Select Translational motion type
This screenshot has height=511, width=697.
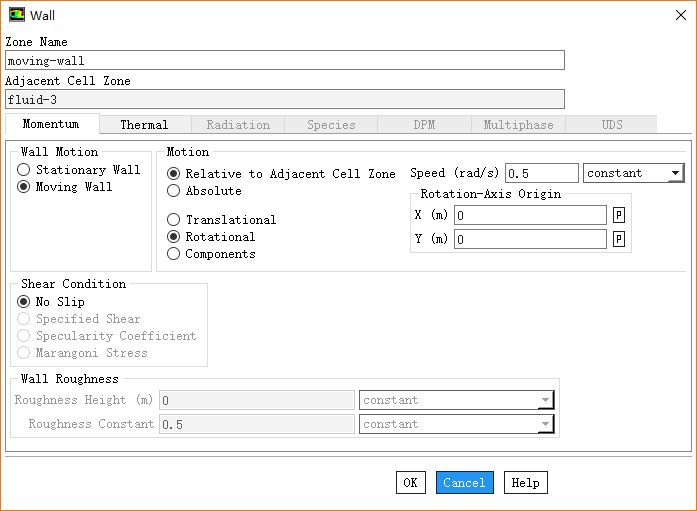coord(174,220)
